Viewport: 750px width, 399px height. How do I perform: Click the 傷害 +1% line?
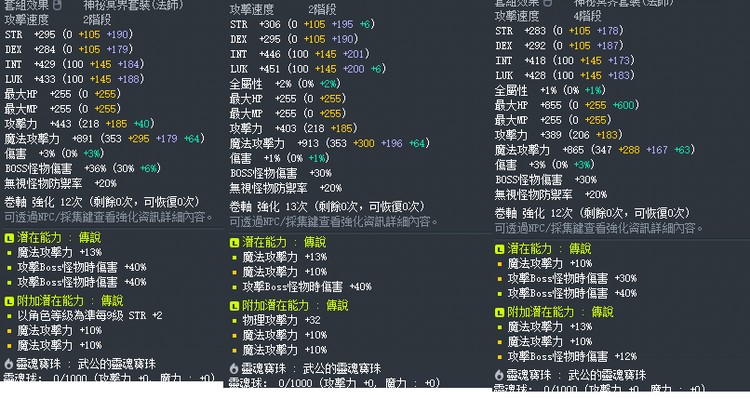tap(279, 158)
